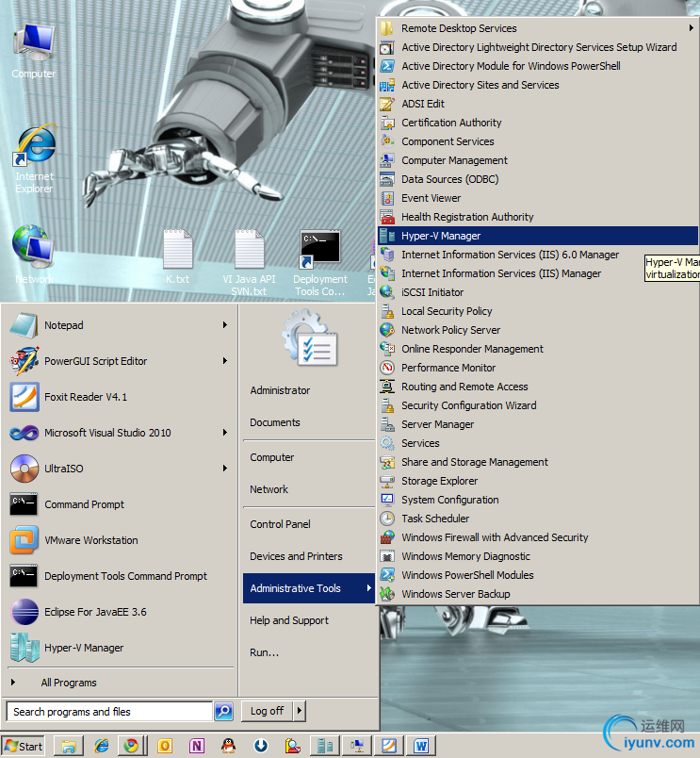
Task: Expand PowerGUI Script Editor jump list arrow
Action: (224, 361)
